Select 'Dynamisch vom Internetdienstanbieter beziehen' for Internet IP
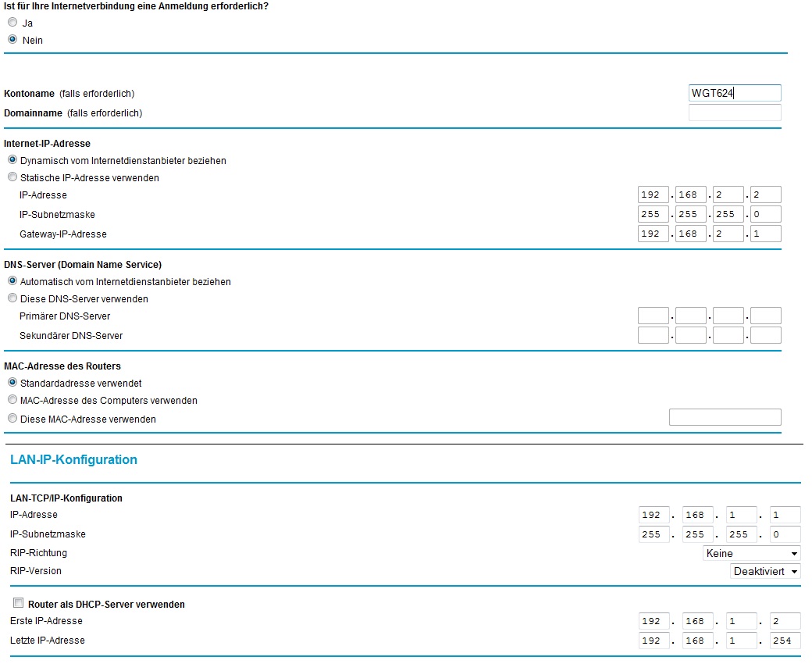 pos(12,160)
